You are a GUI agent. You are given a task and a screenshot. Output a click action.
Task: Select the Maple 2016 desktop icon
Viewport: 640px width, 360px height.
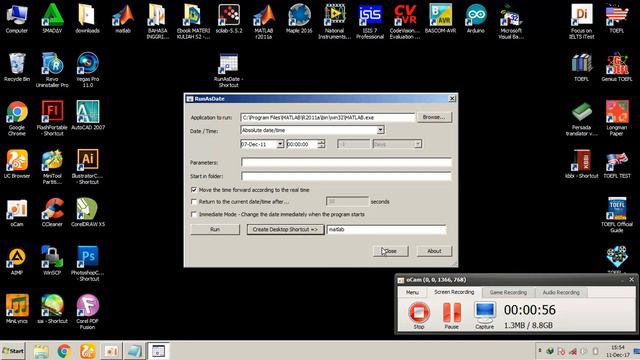click(299, 19)
